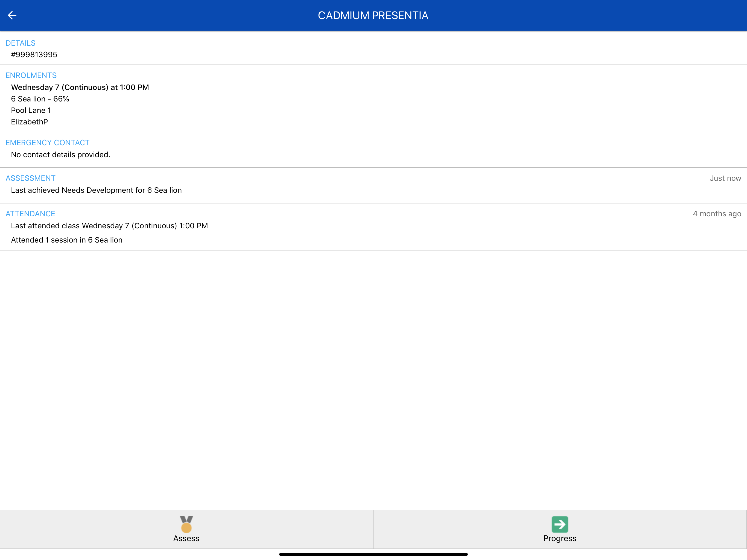747x560 pixels.
Task: Open the Assess label button
Action: point(186,538)
